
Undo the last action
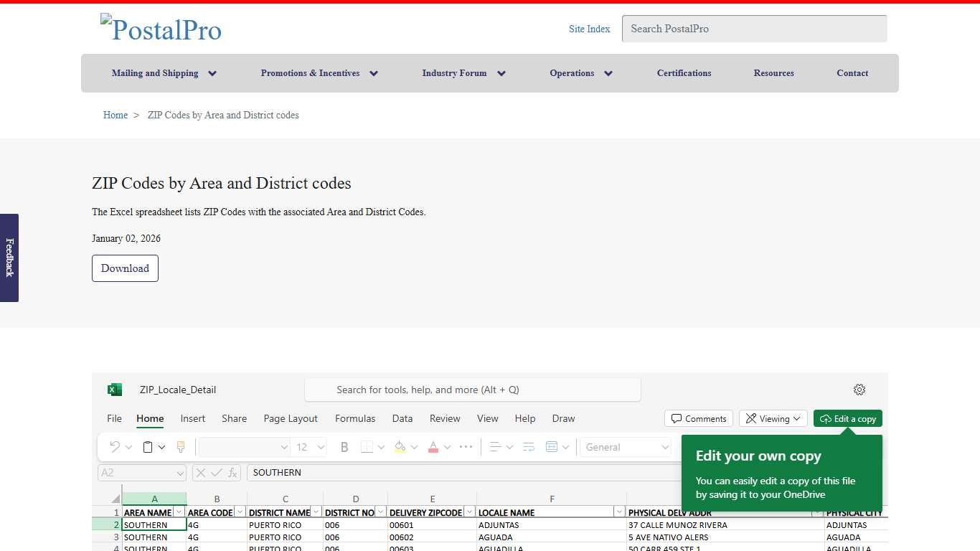115,447
